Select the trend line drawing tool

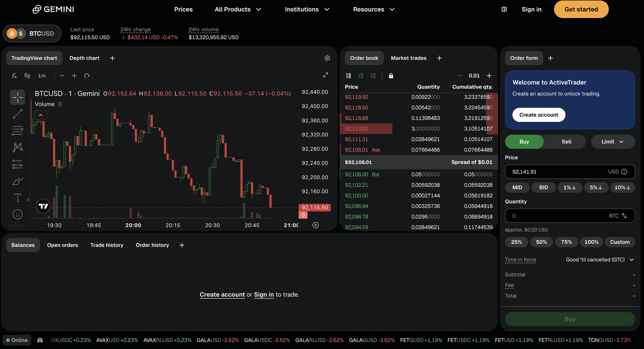point(18,114)
